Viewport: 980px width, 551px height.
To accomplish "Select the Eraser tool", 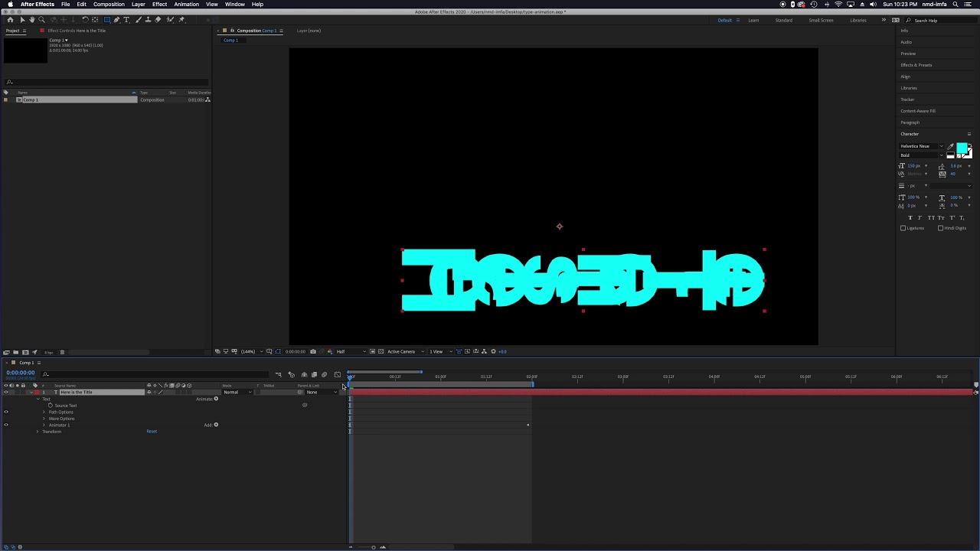I will point(158,20).
